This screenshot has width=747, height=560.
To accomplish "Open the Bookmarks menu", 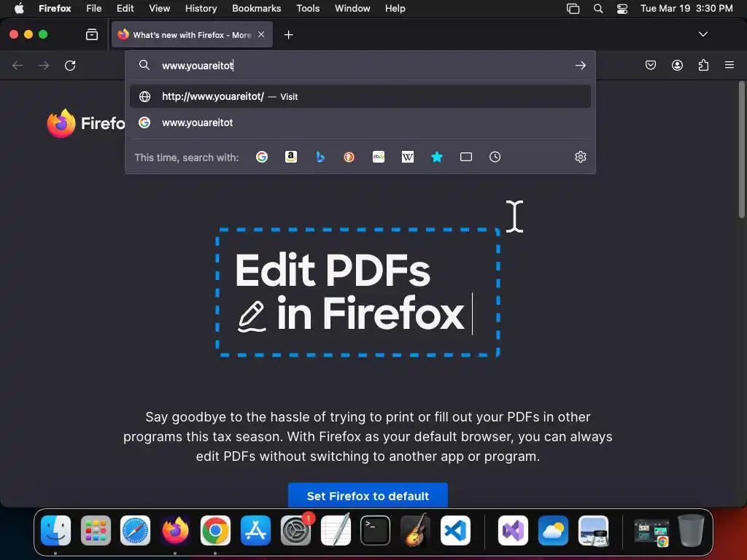I will [256, 8].
